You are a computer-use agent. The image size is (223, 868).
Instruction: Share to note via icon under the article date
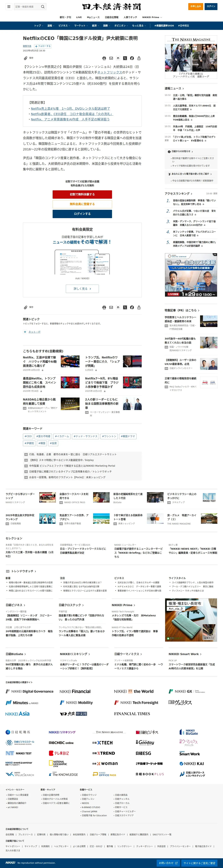coord(118,58)
